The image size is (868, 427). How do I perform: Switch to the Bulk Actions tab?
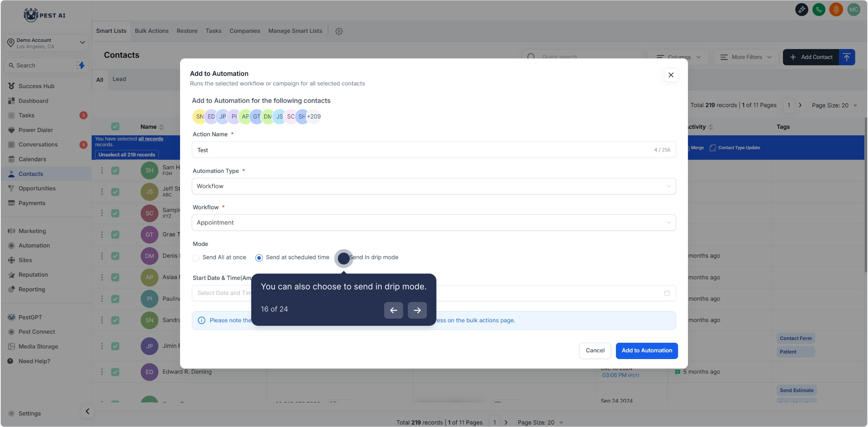click(152, 31)
